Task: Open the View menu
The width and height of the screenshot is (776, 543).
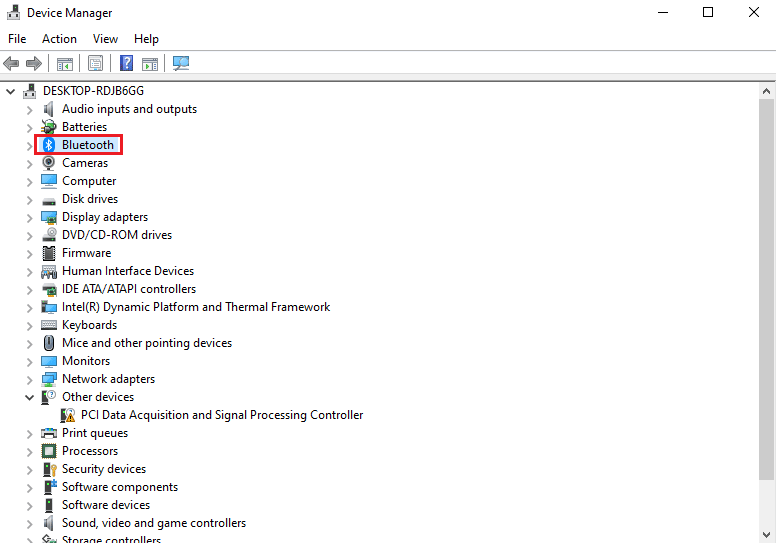Action: [x=105, y=39]
